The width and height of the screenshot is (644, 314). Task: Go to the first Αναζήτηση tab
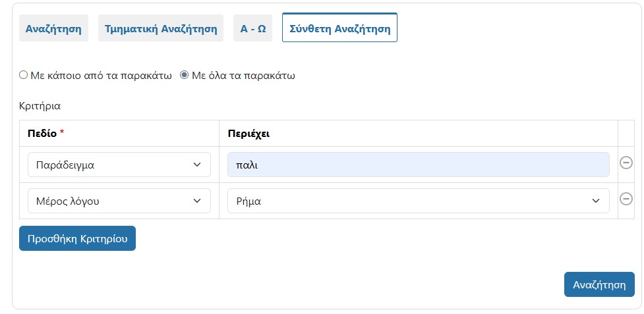pyautogui.click(x=53, y=29)
